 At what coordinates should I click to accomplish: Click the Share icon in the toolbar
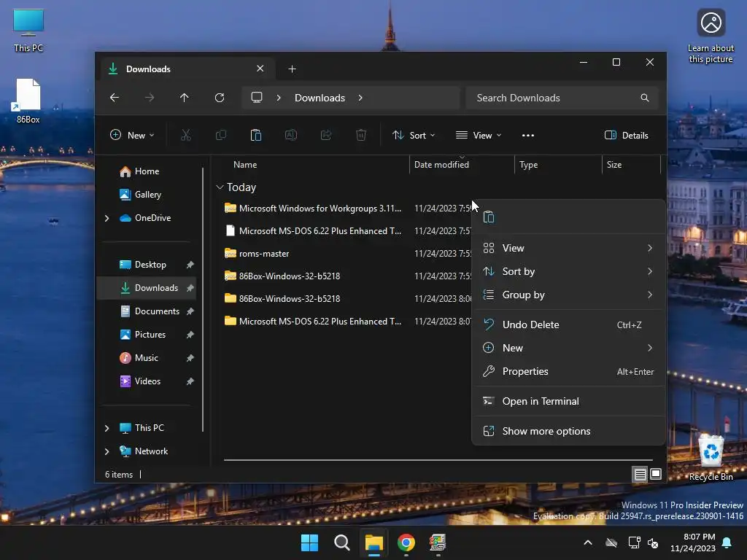coord(326,135)
